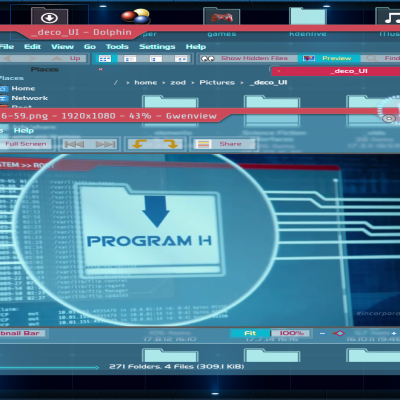Toggle Show Hidden Files in Dolphin

coord(248,59)
